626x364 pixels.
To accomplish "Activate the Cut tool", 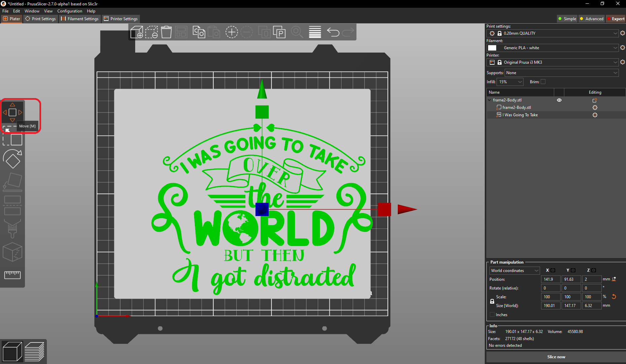I will (x=12, y=205).
